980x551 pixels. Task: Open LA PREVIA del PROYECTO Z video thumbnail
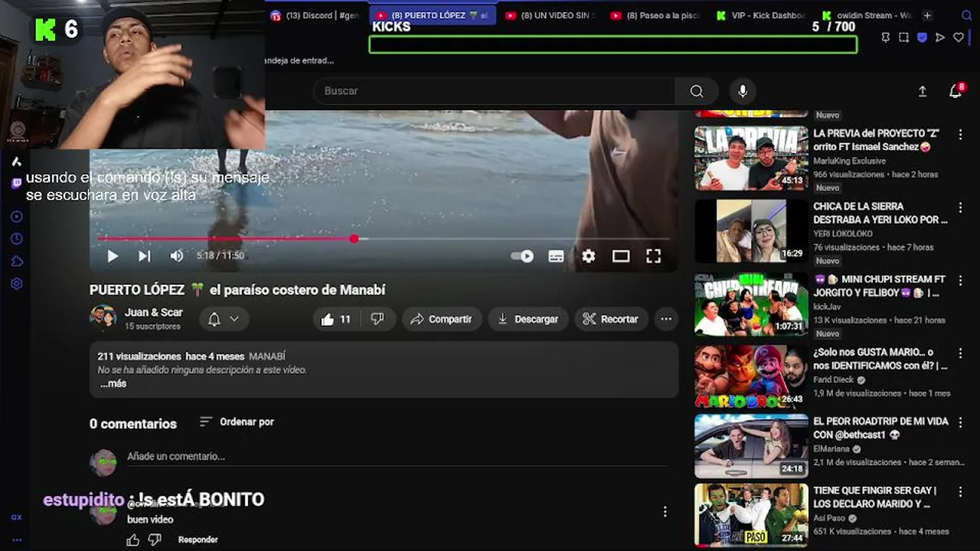click(x=751, y=158)
